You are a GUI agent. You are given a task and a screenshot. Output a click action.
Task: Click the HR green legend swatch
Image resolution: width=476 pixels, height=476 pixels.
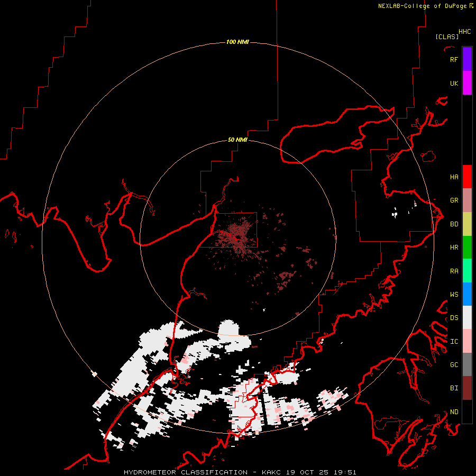[x=467, y=247]
